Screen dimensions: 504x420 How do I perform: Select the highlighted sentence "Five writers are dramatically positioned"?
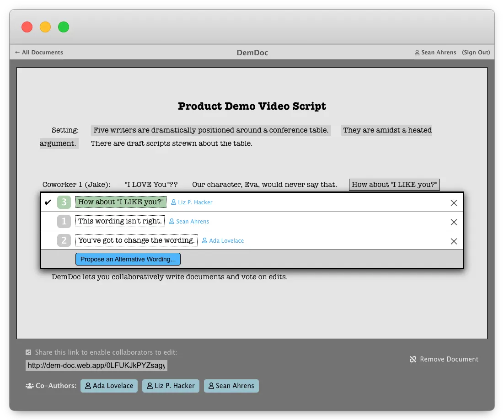211,130
